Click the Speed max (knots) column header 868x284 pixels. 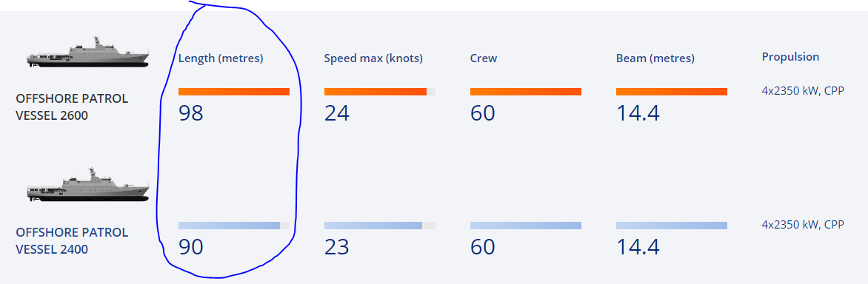[x=374, y=58]
